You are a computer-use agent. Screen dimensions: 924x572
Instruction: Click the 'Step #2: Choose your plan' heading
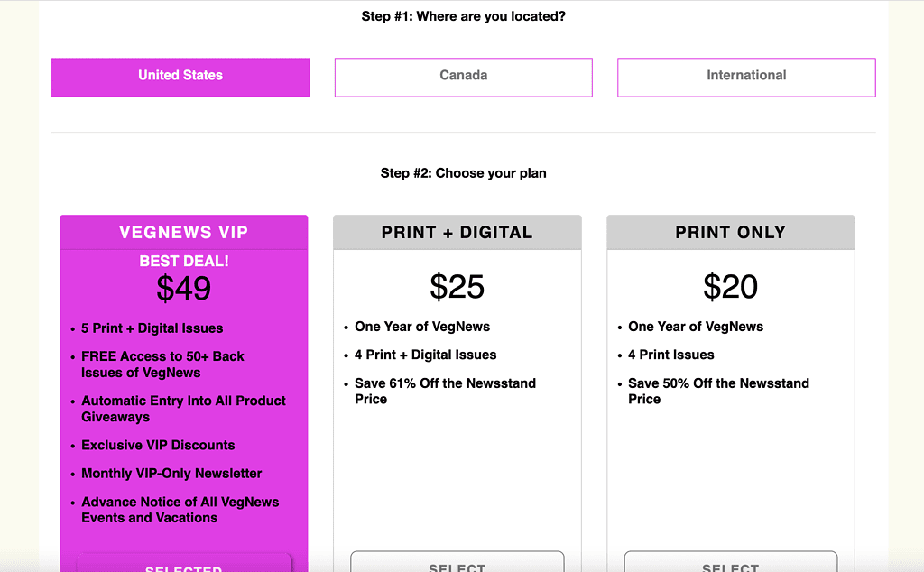[463, 173]
